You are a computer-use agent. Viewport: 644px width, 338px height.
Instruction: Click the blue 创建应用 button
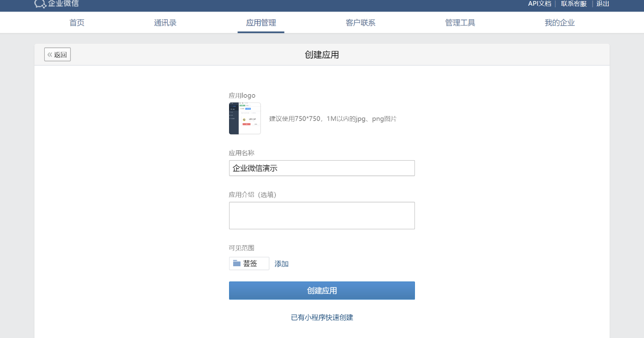[322, 291]
